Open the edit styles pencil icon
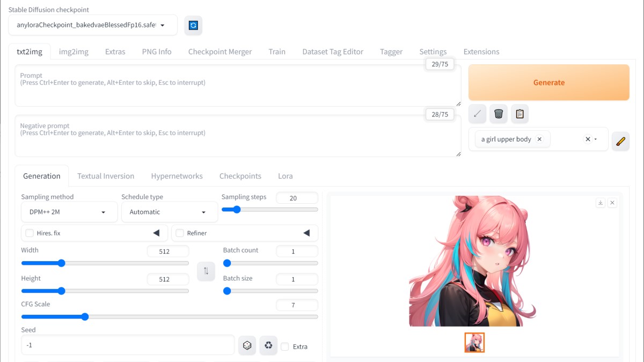Image resolution: width=644 pixels, height=362 pixels. tap(620, 142)
